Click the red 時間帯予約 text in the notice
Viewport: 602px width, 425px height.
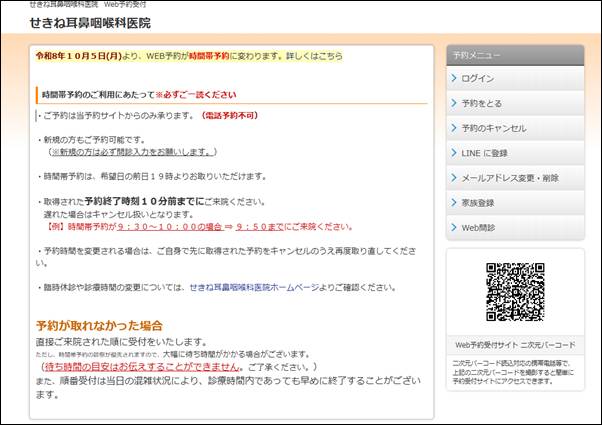209,56
